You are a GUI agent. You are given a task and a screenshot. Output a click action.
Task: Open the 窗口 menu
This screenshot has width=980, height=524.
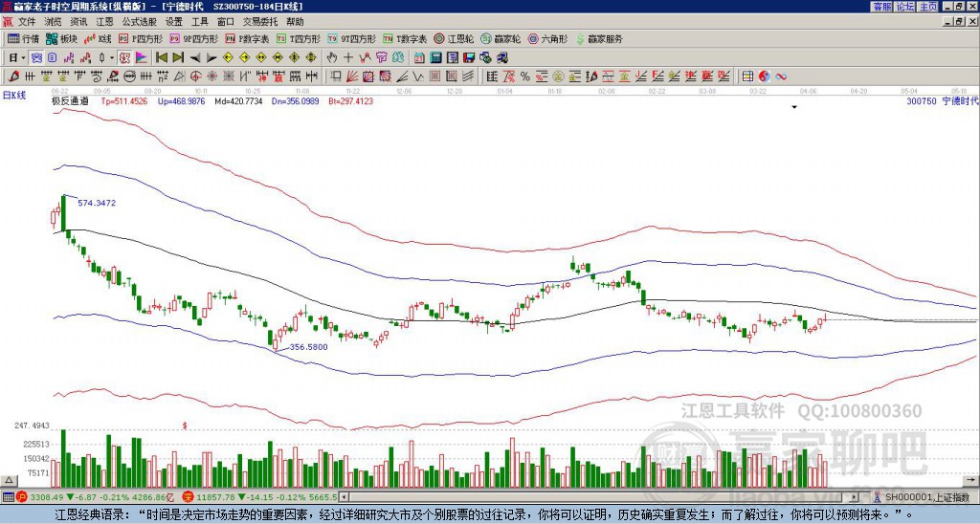coord(226,22)
